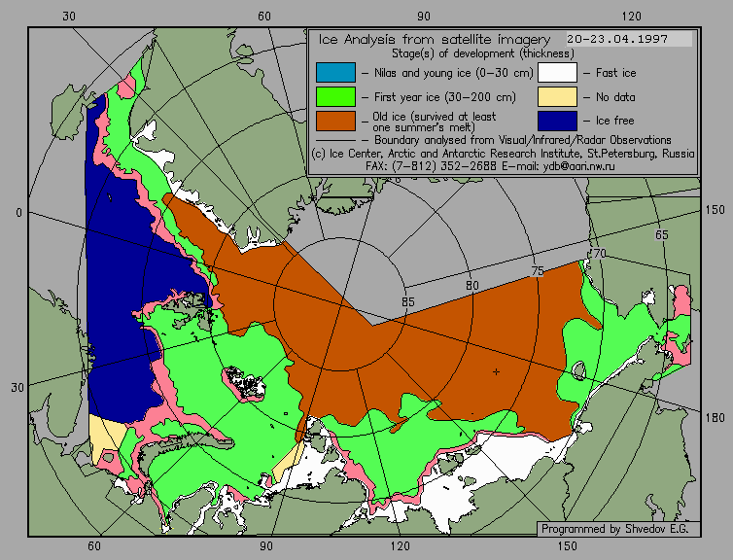Image resolution: width=733 pixels, height=560 pixels.
Task: Click the Old ice brown legend swatch
Action: [x=335, y=121]
